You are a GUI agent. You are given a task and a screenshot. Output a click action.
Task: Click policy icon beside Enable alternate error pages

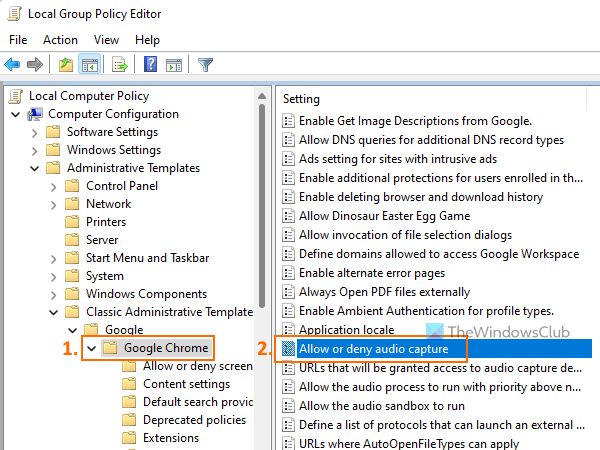289,273
